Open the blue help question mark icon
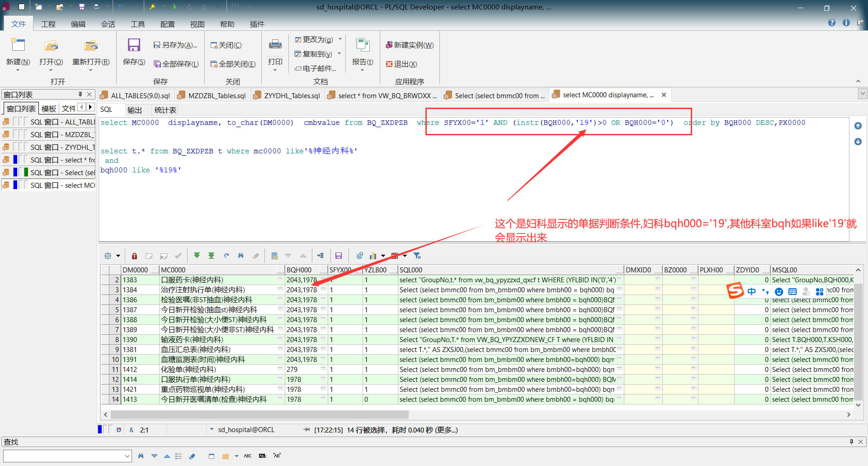Viewport: 868px width, 466px height. 832,23
